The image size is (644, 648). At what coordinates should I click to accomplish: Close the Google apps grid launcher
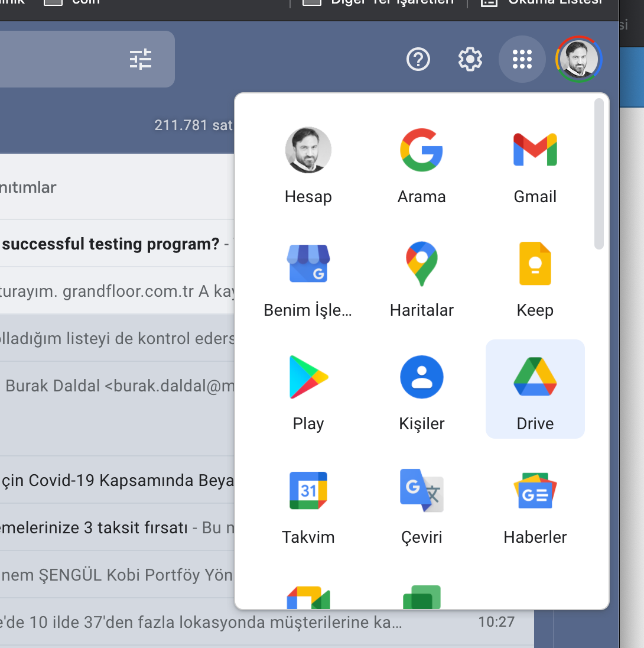coord(522,59)
